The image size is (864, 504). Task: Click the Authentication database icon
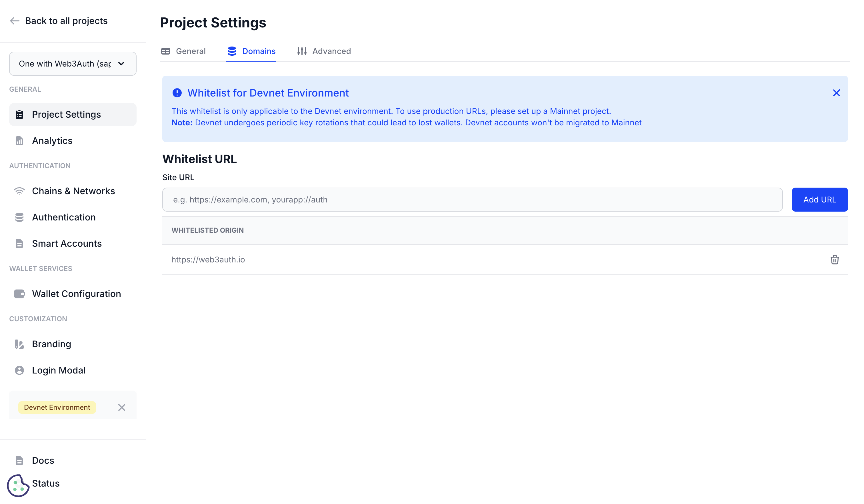pos(19,217)
